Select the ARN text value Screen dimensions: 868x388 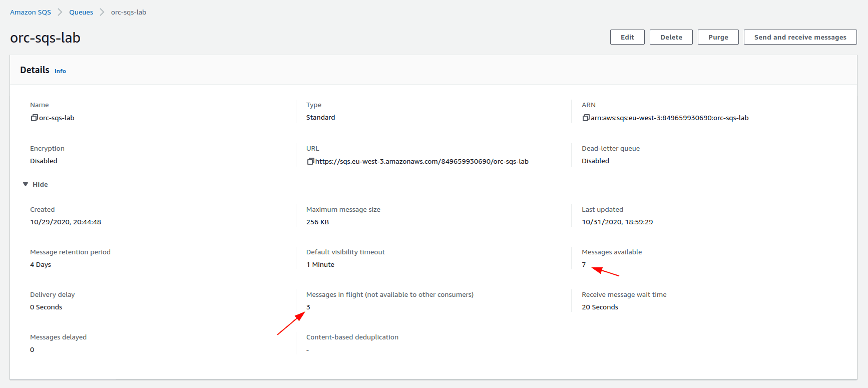pyautogui.click(x=670, y=118)
